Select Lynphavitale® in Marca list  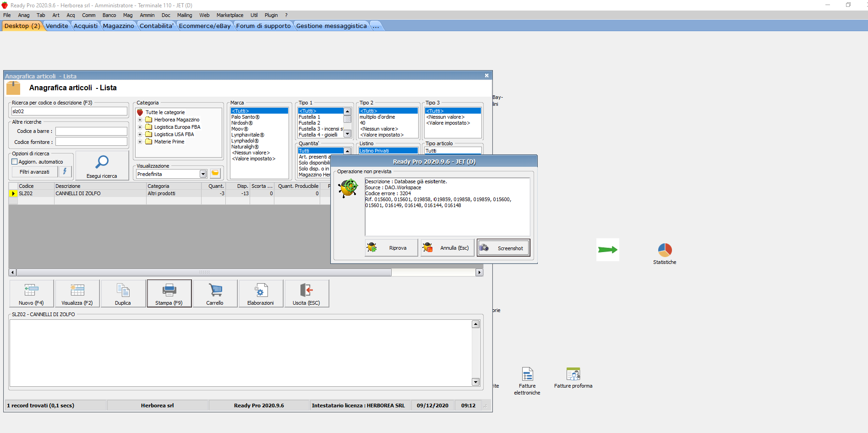click(x=248, y=135)
